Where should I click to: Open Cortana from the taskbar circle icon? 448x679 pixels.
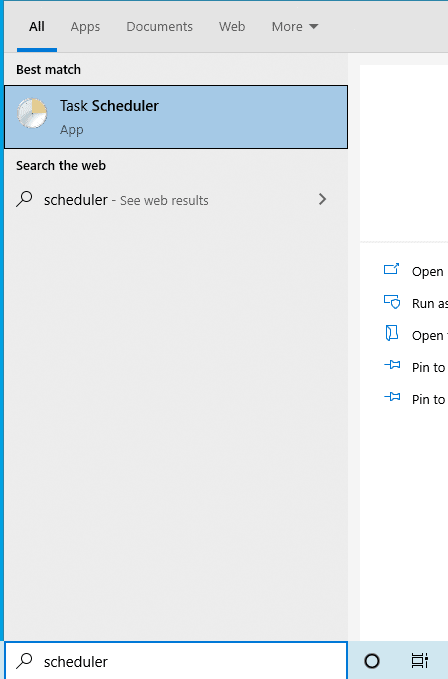click(x=372, y=661)
